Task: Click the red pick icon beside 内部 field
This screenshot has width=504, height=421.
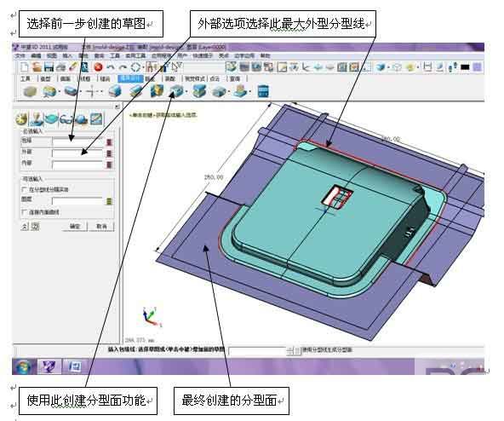Action: coord(109,164)
